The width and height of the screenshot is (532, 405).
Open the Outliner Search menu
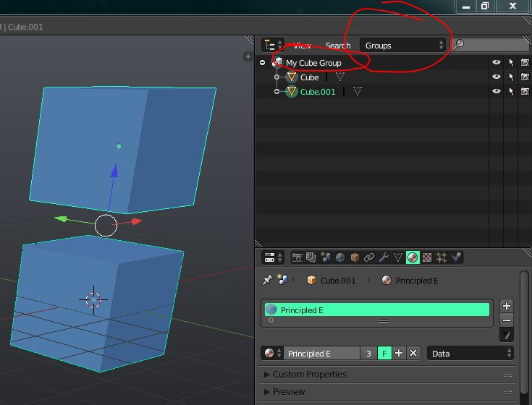click(x=338, y=46)
